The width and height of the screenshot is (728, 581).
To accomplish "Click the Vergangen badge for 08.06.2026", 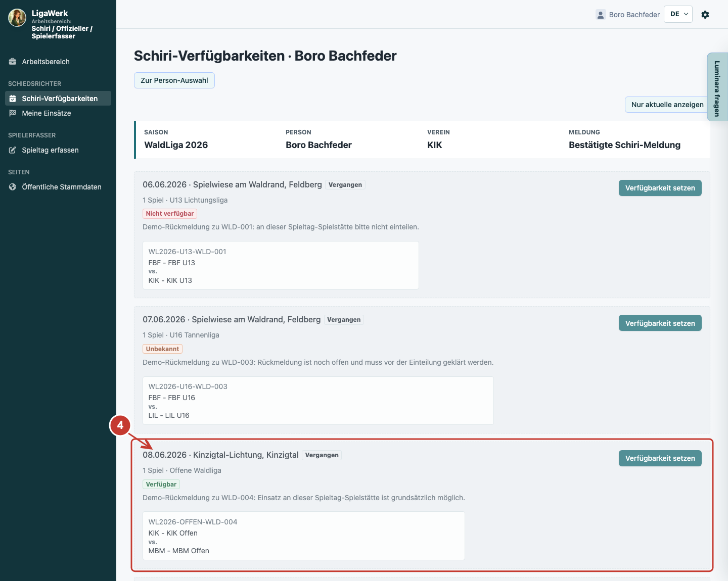I will [322, 455].
